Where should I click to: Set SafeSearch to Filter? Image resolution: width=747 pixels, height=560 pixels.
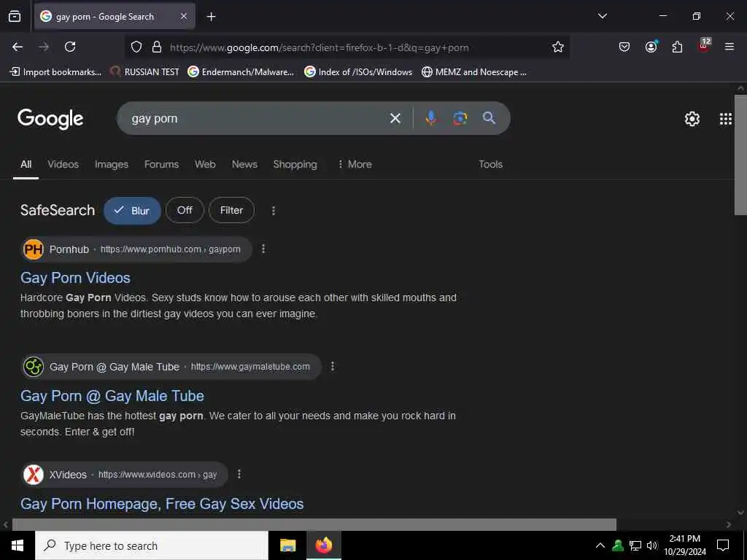tap(231, 210)
